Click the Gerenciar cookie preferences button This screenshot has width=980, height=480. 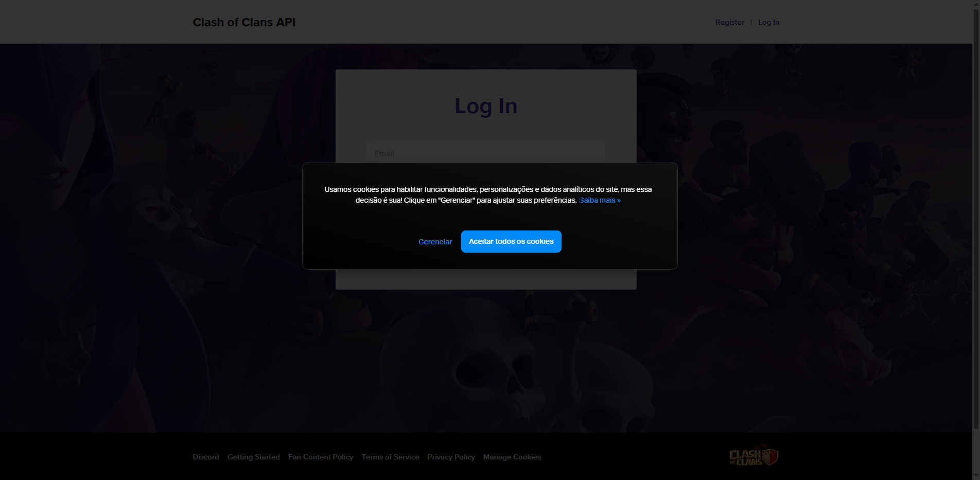435,241
